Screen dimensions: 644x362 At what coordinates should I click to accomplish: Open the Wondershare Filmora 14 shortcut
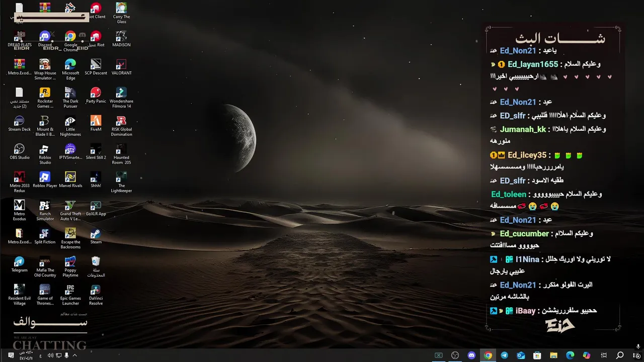coord(121,98)
